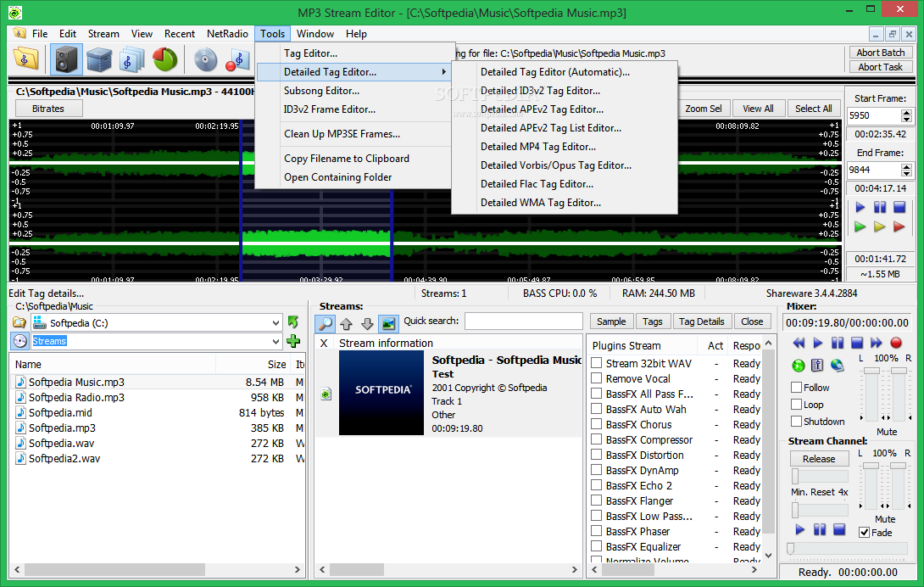Click the Abort Batch button
This screenshot has width=924, height=587.
881,53
